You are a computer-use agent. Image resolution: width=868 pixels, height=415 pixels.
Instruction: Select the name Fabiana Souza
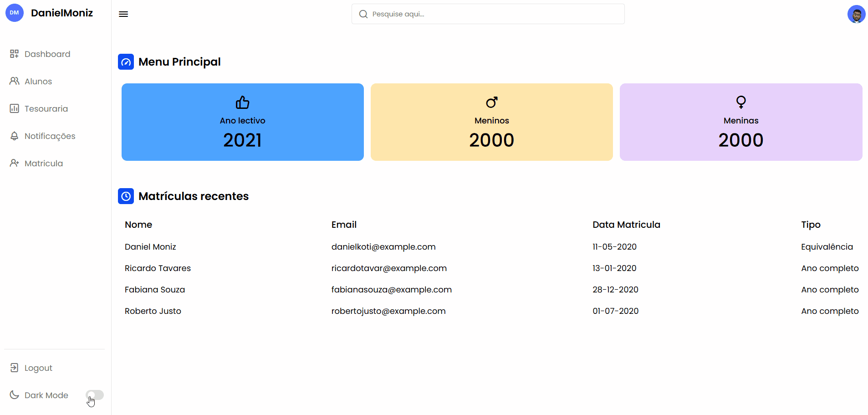click(155, 289)
